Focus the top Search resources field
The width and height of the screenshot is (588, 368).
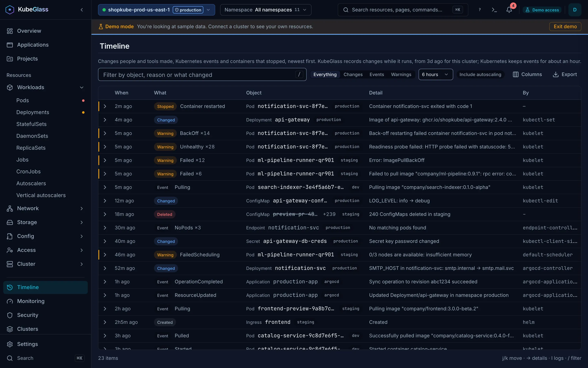point(403,10)
